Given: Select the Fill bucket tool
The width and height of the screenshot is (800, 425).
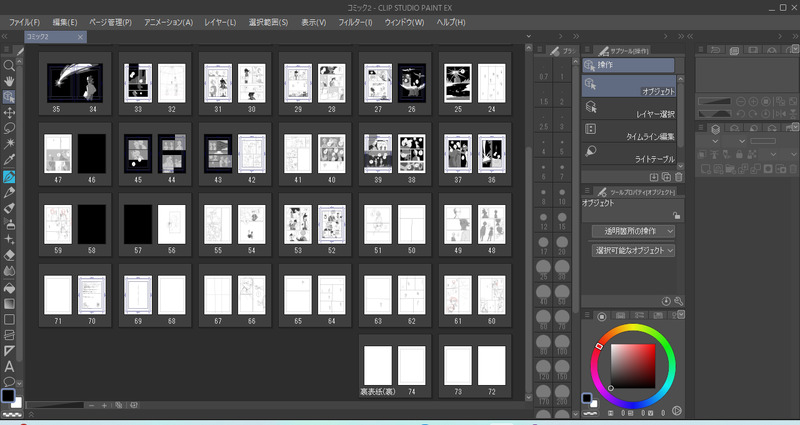Looking at the screenshot, I should coord(9,288).
